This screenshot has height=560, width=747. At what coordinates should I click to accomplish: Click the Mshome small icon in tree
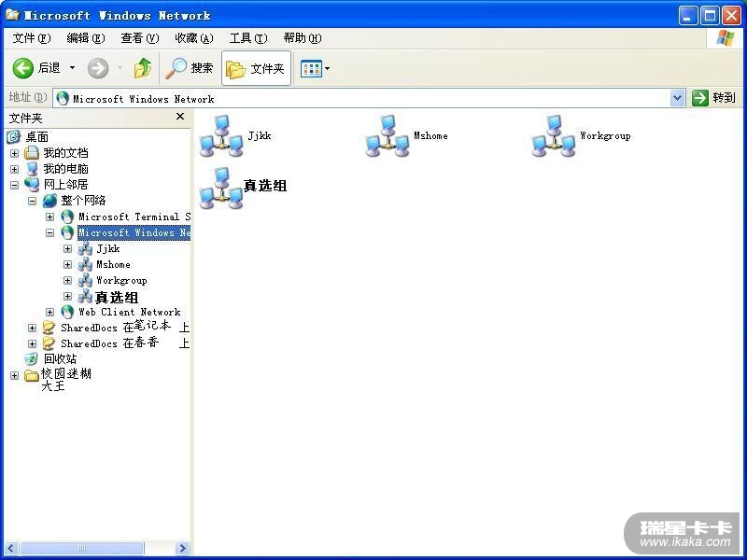[x=85, y=264]
